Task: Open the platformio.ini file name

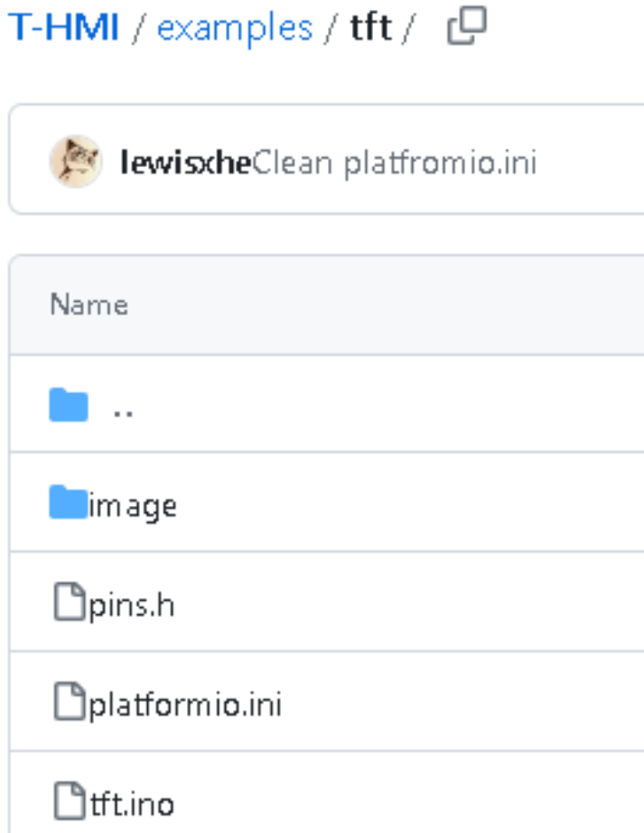Action: [x=185, y=705]
